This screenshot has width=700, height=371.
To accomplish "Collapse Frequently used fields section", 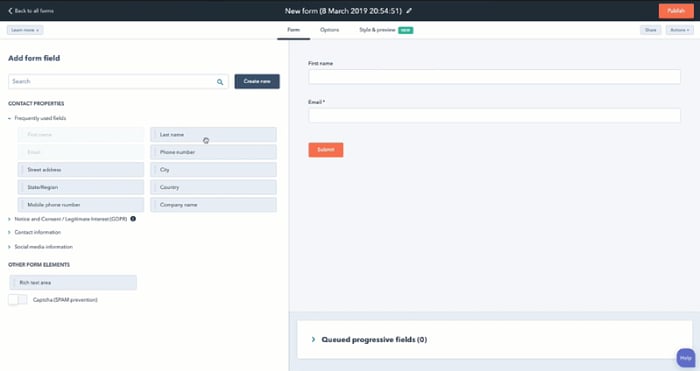I will 37,118.
